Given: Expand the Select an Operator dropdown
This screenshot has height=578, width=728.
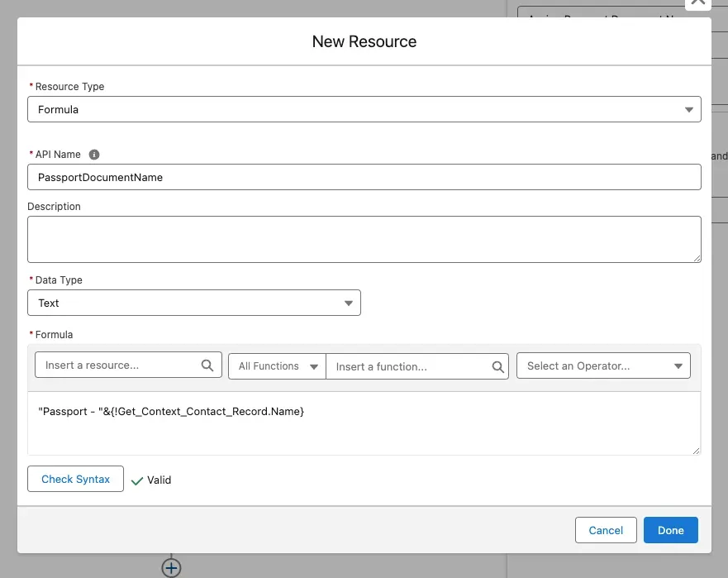Looking at the screenshot, I should click(x=603, y=365).
